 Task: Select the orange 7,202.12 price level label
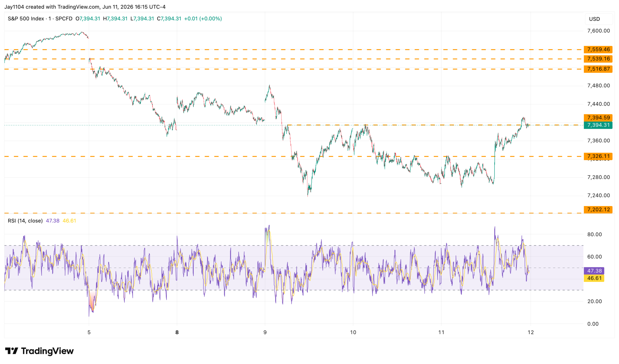pyautogui.click(x=598, y=210)
